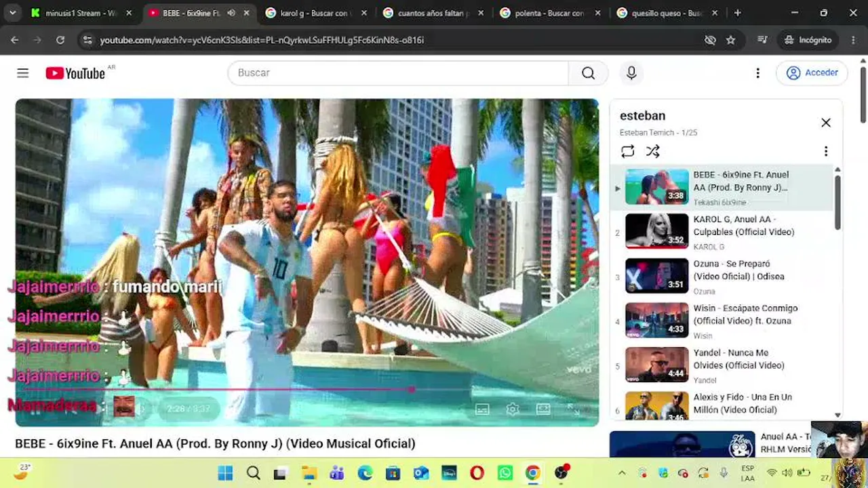This screenshot has width=868, height=488.
Task: Toggle theater mode in the video player
Action: click(x=543, y=409)
